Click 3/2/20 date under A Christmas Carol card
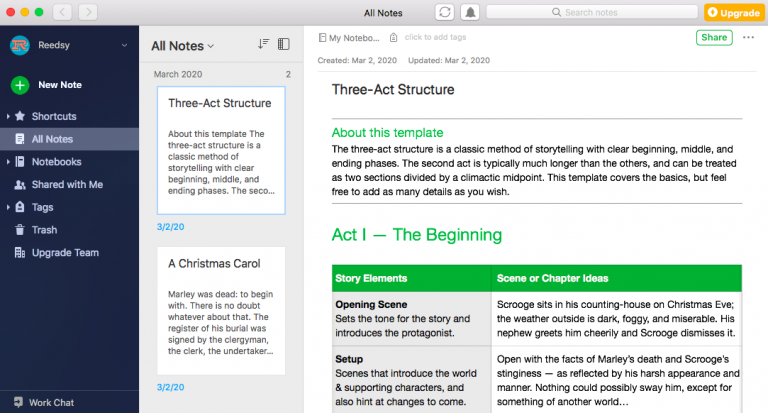 (x=170, y=387)
